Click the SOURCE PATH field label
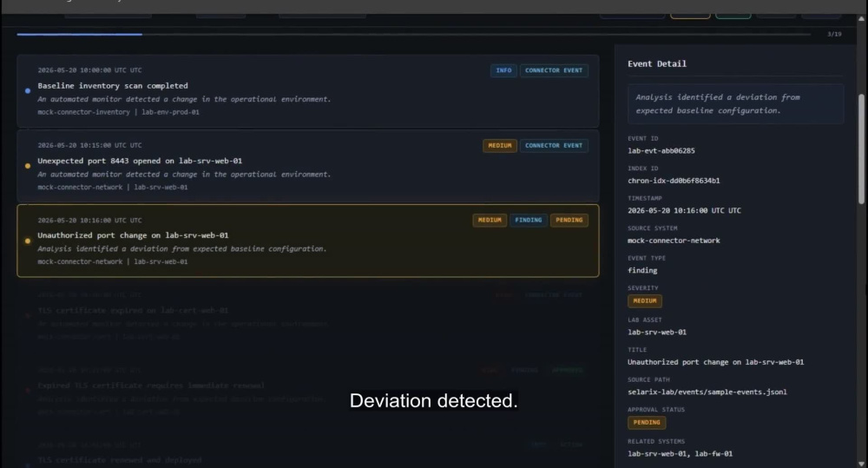The width and height of the screenshot is (868, 468). (x=648, y=380)
